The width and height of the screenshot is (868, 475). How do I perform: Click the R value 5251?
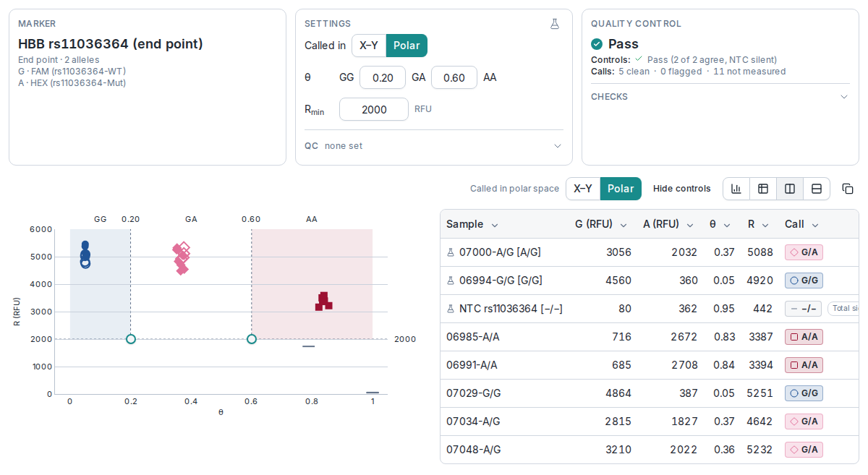tap(759, 393)
